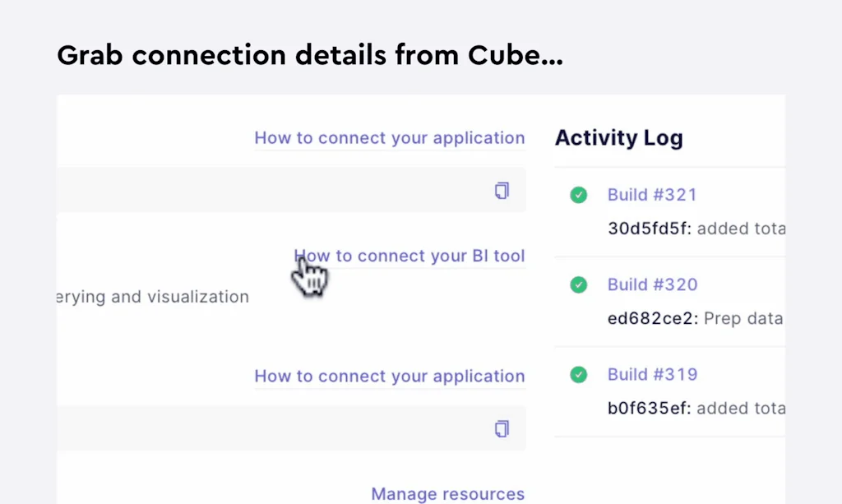This screenshot has height=504, width=842.
Task: Open the How to connect your BI tool link
Action: coord(409,256)
